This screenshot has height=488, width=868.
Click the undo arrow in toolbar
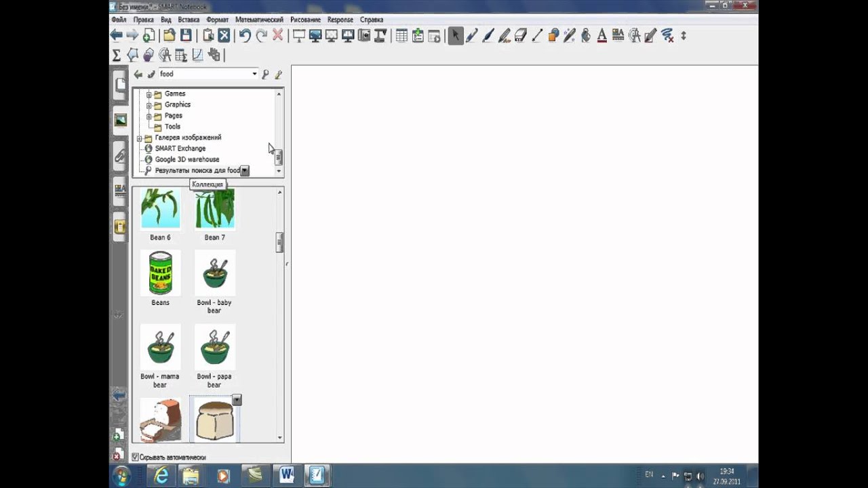pyautogui.click(x=245, y=36)
